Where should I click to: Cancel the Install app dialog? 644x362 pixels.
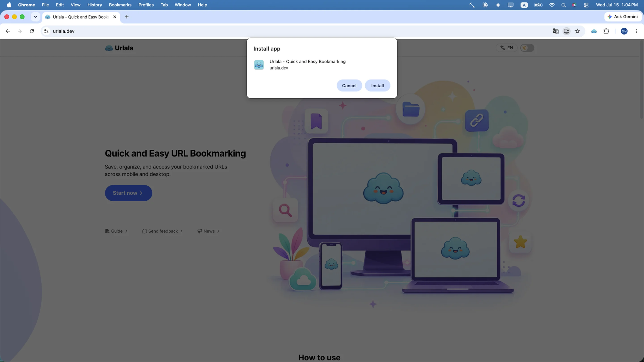pos(349,85)
